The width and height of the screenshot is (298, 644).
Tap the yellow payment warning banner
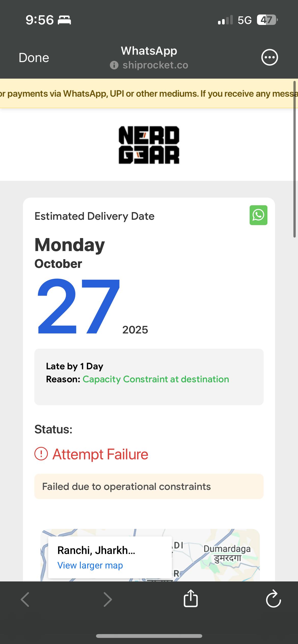[x=149, y=94]
